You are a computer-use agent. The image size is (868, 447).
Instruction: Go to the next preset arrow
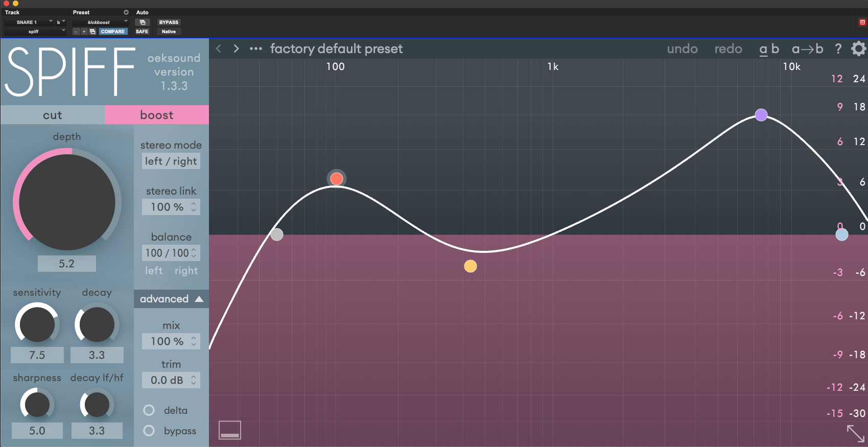pos(236,49)
